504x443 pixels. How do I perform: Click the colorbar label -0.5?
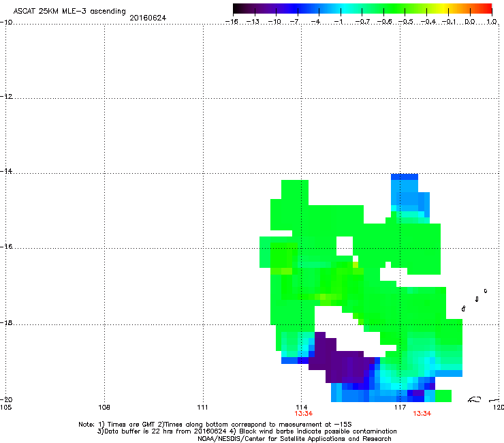(406, 22)
